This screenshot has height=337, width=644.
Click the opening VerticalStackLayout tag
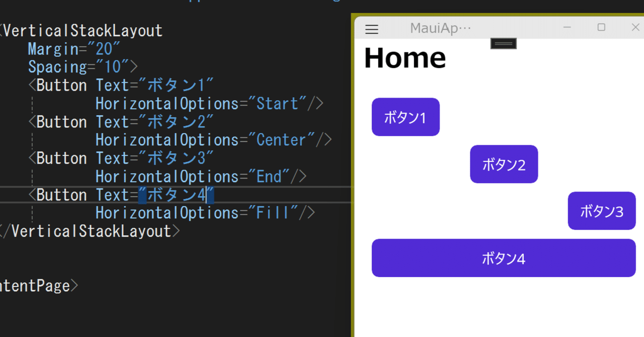click(x=80, y=30)
